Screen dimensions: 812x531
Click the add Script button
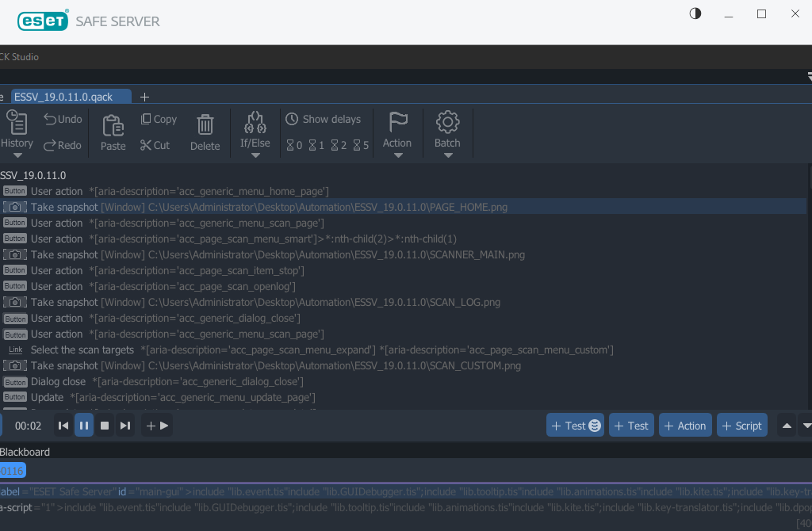pyautogui.click(x=741, y=426)
